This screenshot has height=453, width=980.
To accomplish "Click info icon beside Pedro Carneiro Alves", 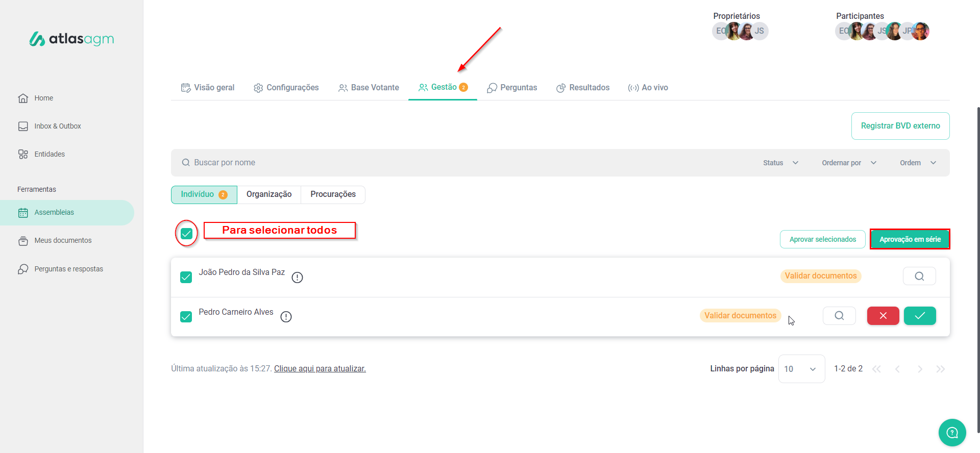I will [x=286, y=317].
